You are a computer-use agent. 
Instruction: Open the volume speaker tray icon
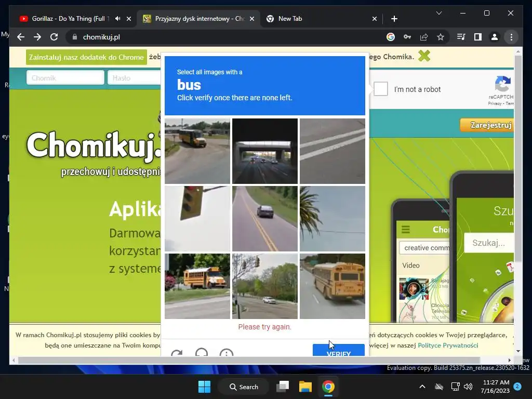pos(468,387)
